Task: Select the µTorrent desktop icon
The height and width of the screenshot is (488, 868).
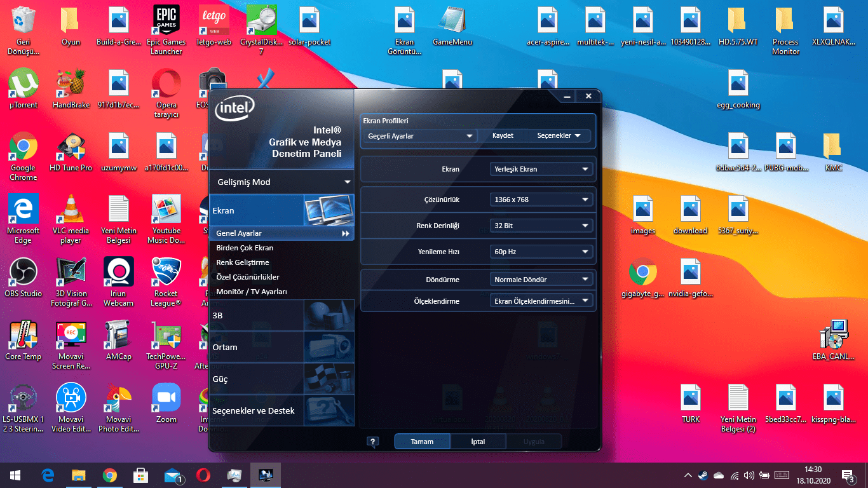Action: pyautogui.click(x=24, y=89)
